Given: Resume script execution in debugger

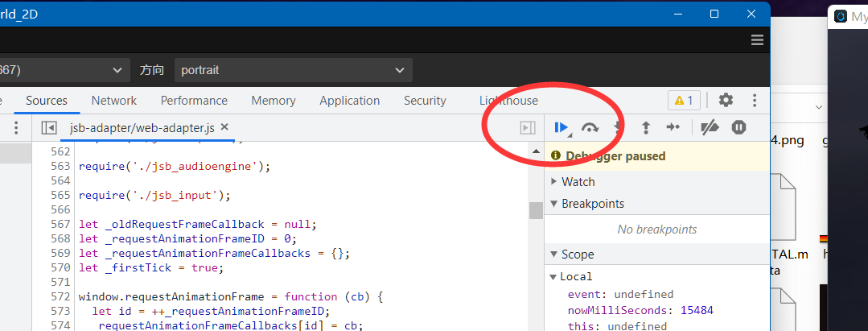Looking at the screenshot, I should [x=561, y=127].
